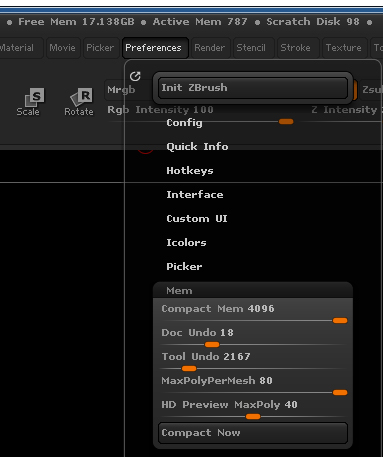Select the Rotate tool icon
The height and width of the screenshot is (457, 383).
[x=79, y=102]
